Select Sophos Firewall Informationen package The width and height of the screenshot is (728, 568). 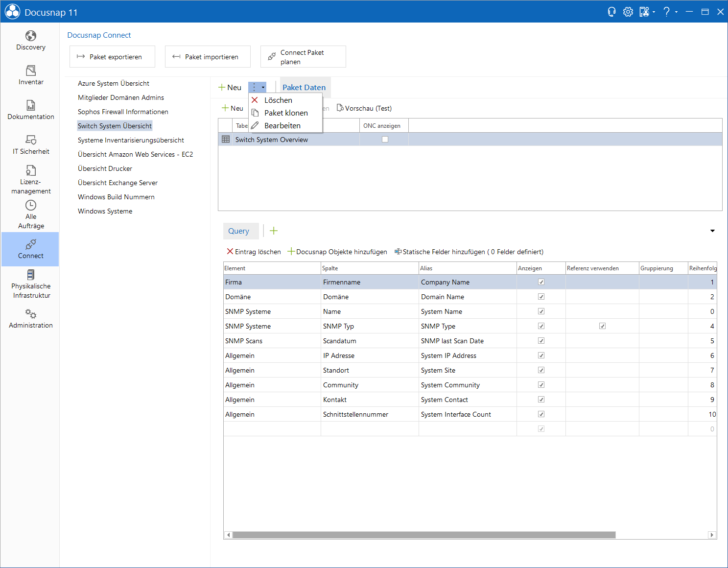click(123, 112)
